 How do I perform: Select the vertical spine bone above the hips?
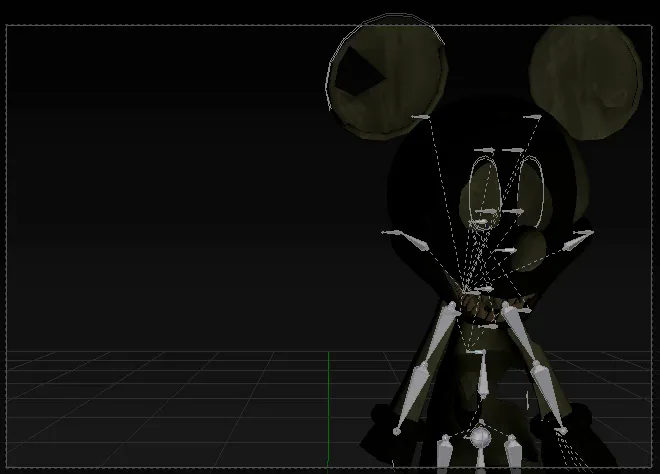(482, 374)
